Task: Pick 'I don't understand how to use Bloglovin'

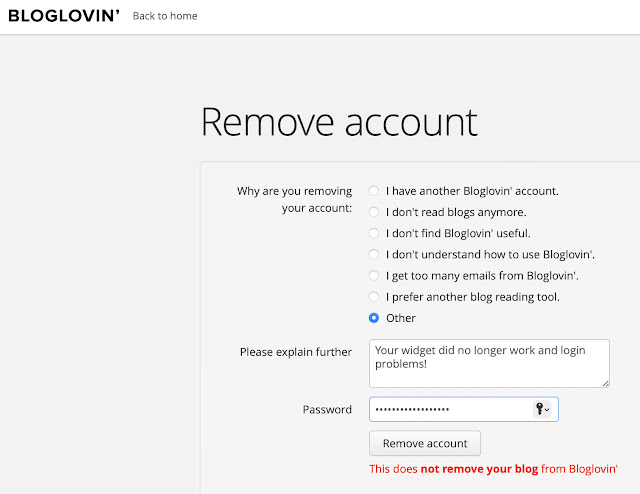Action: pyautogui.click(x=373, y=254)
